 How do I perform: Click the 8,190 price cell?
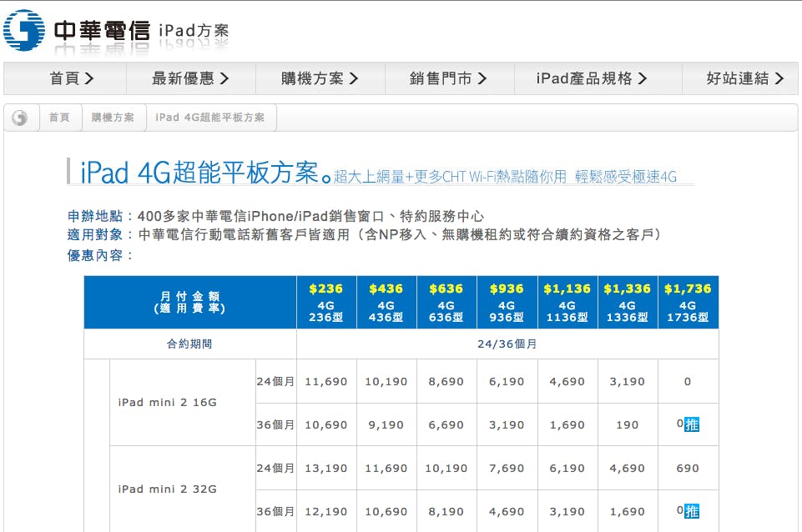(x=446, y=512)
